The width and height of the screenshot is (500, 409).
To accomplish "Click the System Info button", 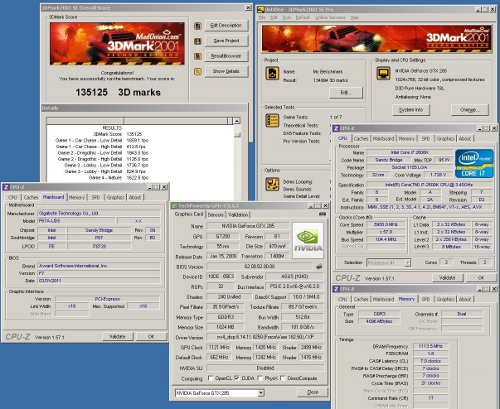I will click(411, 110).
